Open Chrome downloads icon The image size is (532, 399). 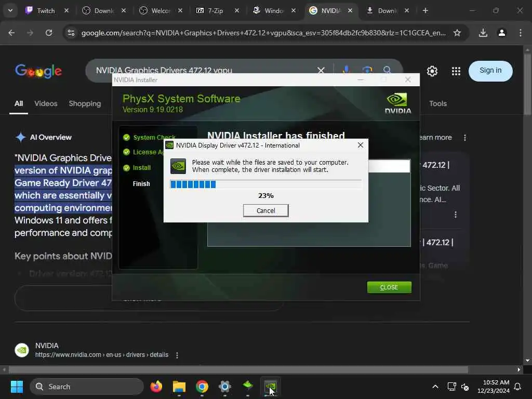click(483, 33)
